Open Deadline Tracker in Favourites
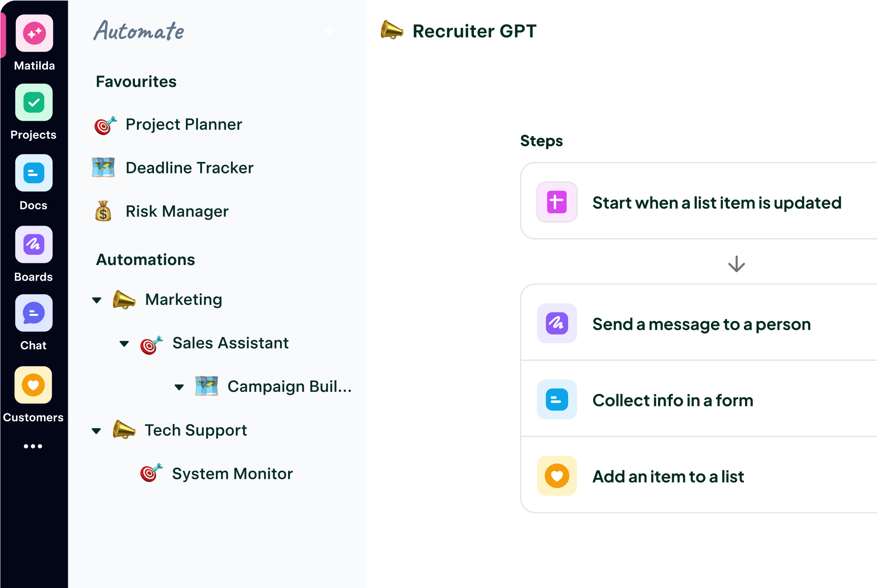Screen dimensions: 877x588 (189, 168)
